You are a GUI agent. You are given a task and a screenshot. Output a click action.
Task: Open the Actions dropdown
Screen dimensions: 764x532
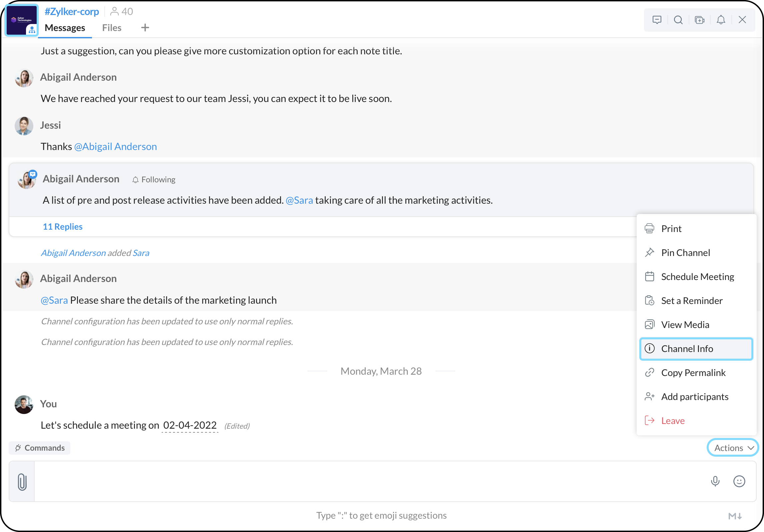coord(733,448)
